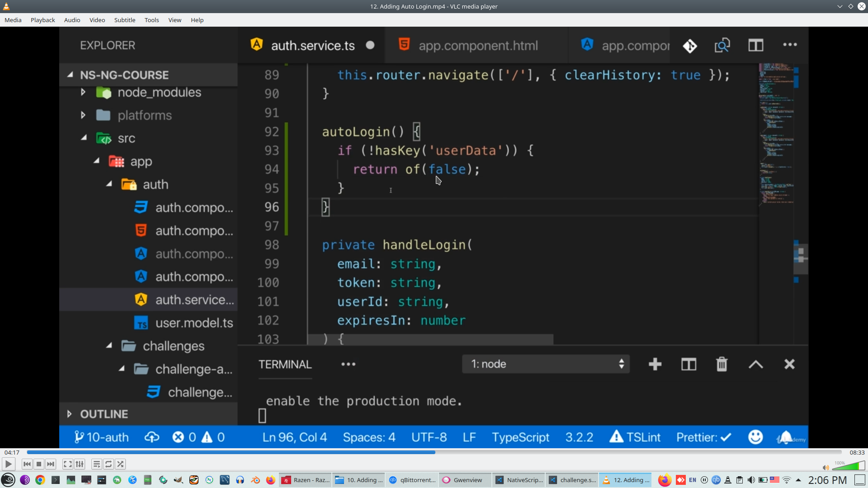This screenshot has width=868, height=488.
Task: Click the seek bar progress slider
Action: click(x=434, y=452)
